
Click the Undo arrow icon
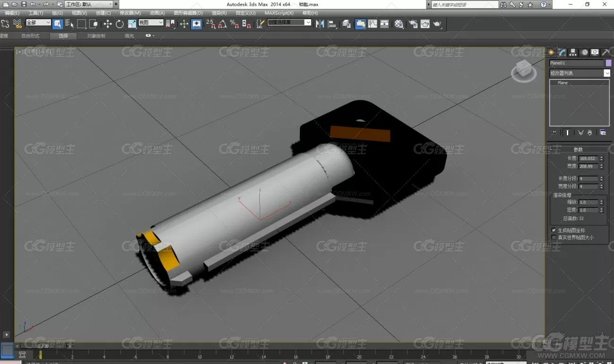pos(33,4)
